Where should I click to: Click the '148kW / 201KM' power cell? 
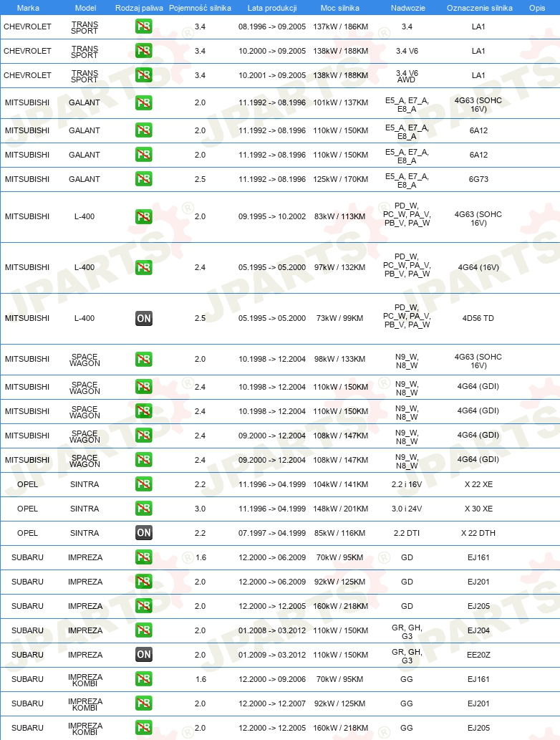(x=341, y=509)
